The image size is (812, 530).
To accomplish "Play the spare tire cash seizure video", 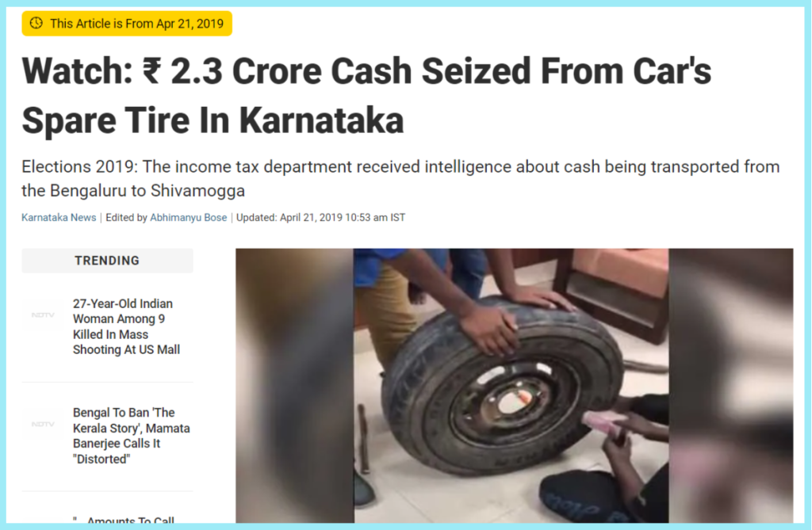I will [514, 386].
